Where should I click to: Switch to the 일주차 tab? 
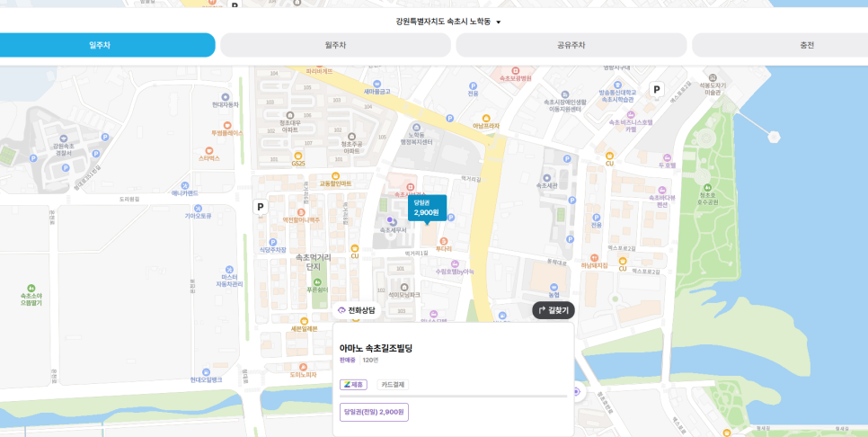(100, 45)
